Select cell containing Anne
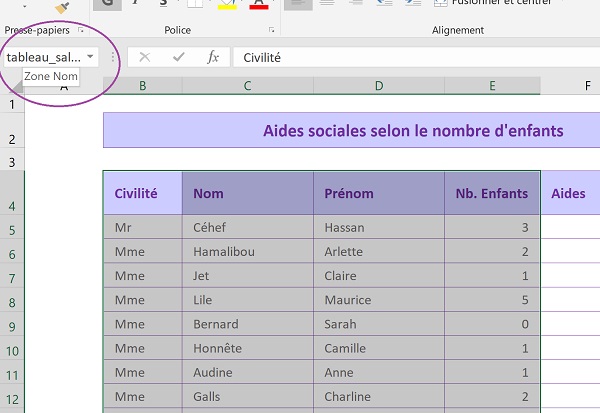Viewport: 600px width, 413px height. (x=379, y=372)
